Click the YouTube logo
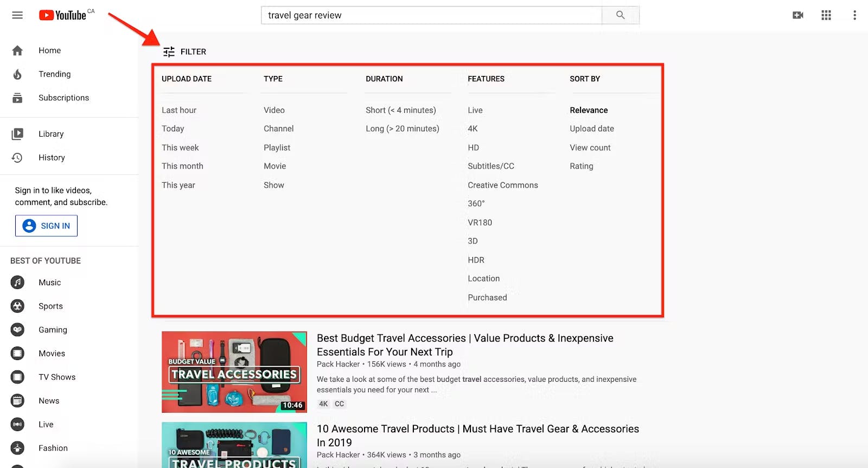This screenshot has height=468, width=868. 62,15
